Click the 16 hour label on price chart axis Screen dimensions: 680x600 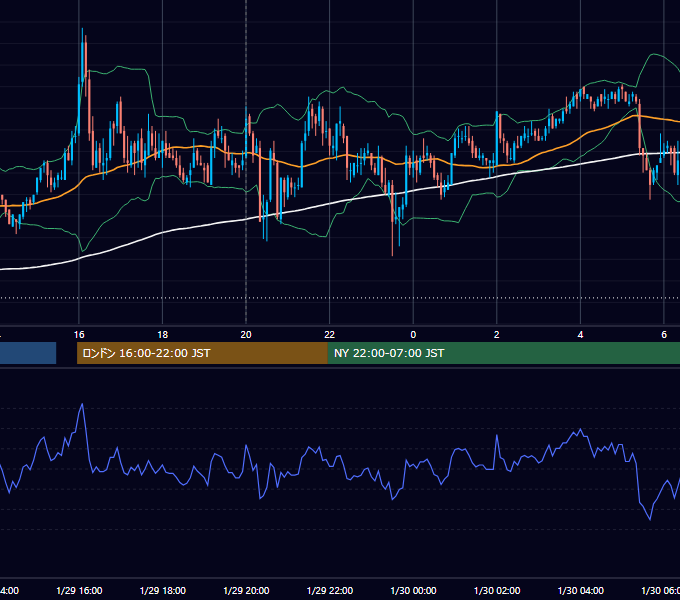(79, 335)
